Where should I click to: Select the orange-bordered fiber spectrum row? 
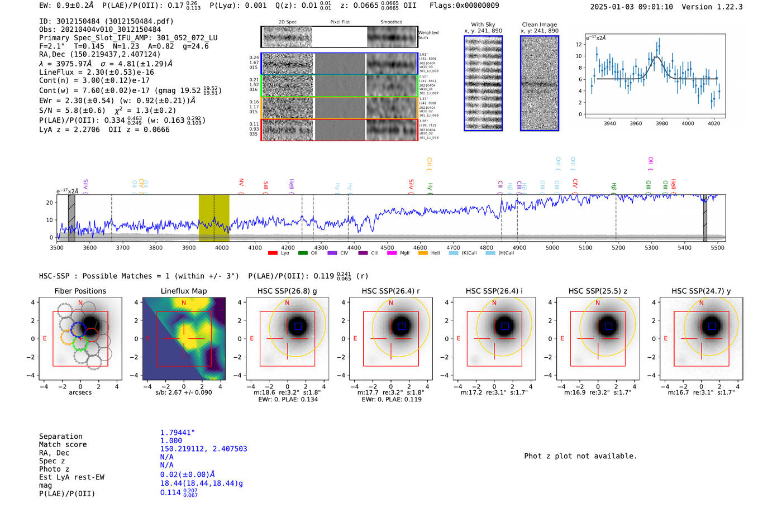pos(339,108)
